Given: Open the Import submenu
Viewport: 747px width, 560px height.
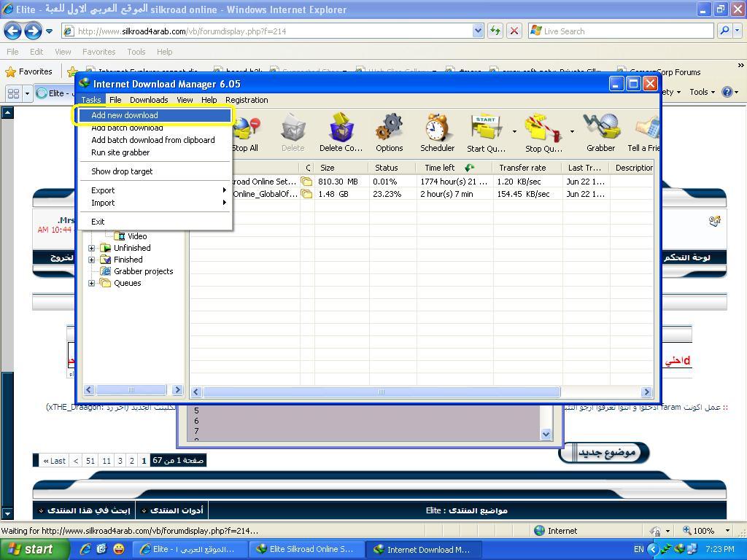Looking at the screenshot, I should 155,203.
